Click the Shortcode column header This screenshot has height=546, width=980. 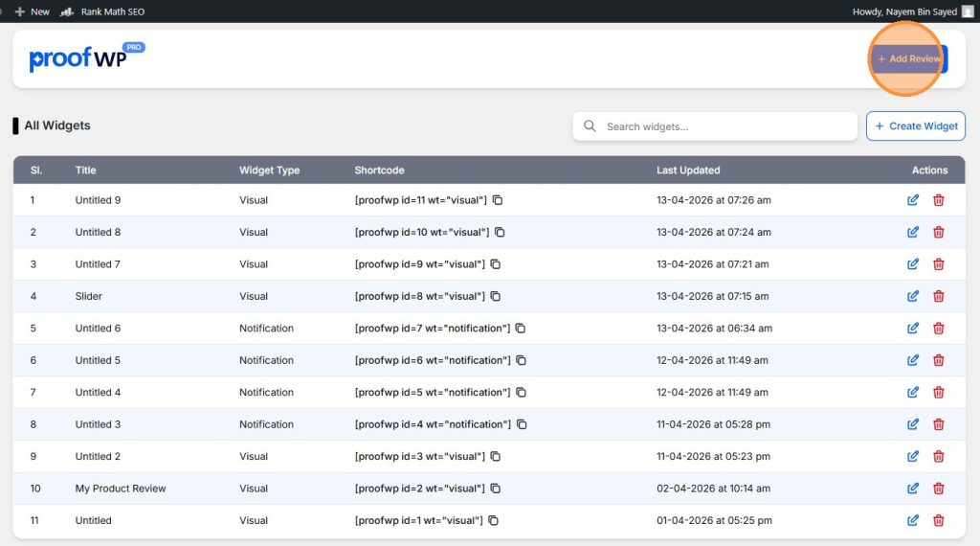pyautogui.click(x=379, y=171)
